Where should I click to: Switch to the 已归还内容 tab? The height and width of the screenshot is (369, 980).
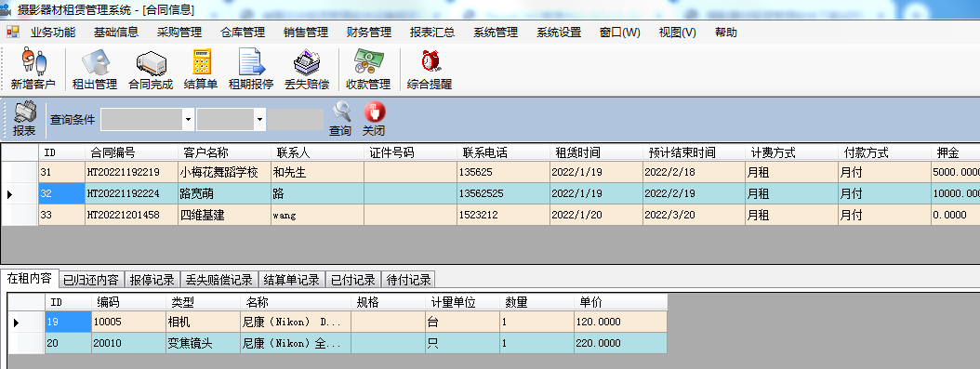pos(91,280)
